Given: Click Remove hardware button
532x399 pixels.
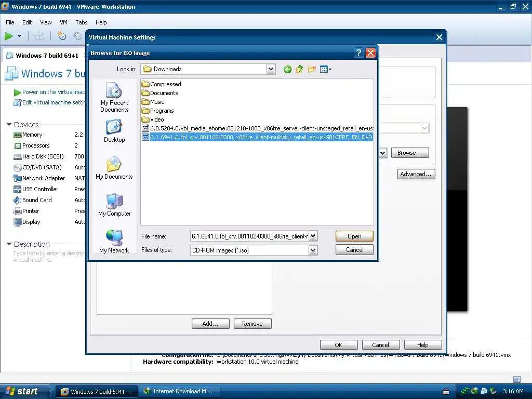Looking at the screenshot, I should [252, 324].
